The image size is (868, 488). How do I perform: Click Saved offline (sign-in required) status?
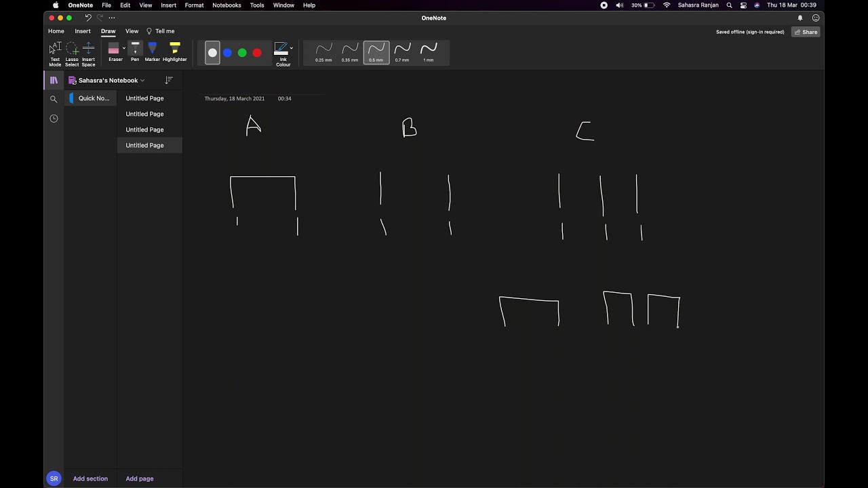[750, 32]
